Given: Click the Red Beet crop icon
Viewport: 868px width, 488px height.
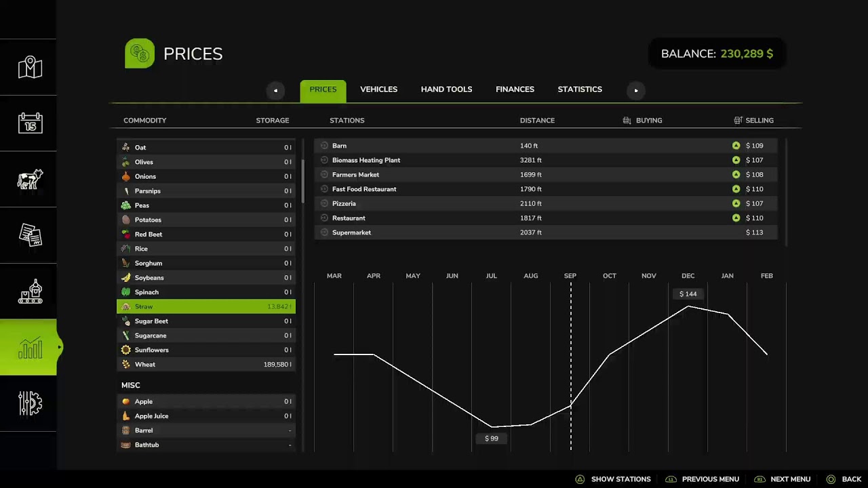Looking at the screenshot, I should [x=125, y=234].
